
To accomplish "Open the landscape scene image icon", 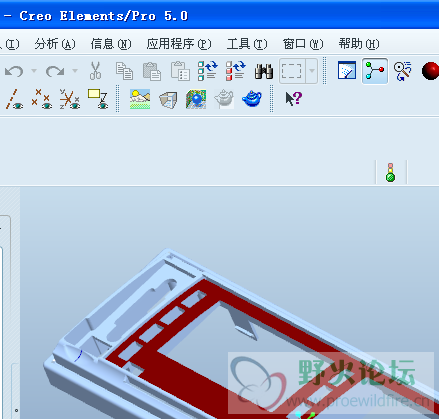I will pyautogui.click(x=140, y=99).
